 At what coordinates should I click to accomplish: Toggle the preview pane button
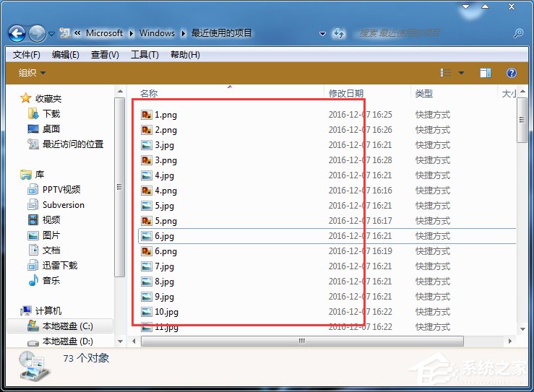486,73
